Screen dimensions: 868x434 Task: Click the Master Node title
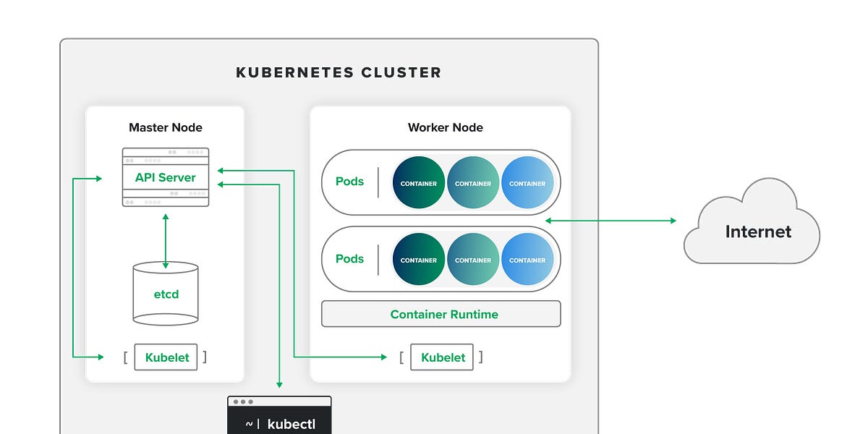[166, 127]
